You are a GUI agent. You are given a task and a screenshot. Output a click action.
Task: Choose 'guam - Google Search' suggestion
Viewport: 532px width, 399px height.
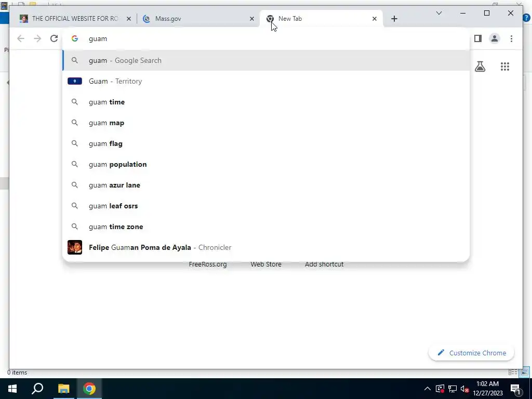pyautogui.click(x=267, y=60)
